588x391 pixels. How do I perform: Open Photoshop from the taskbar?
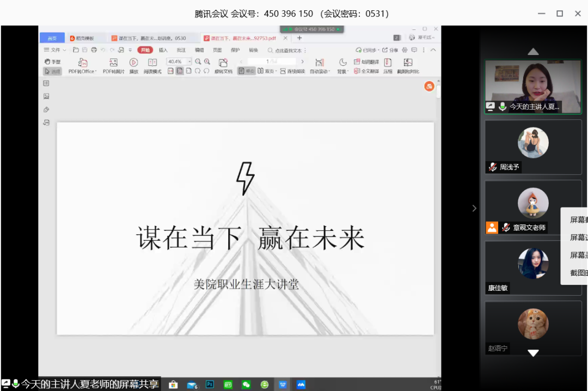(x=210, y=384)
